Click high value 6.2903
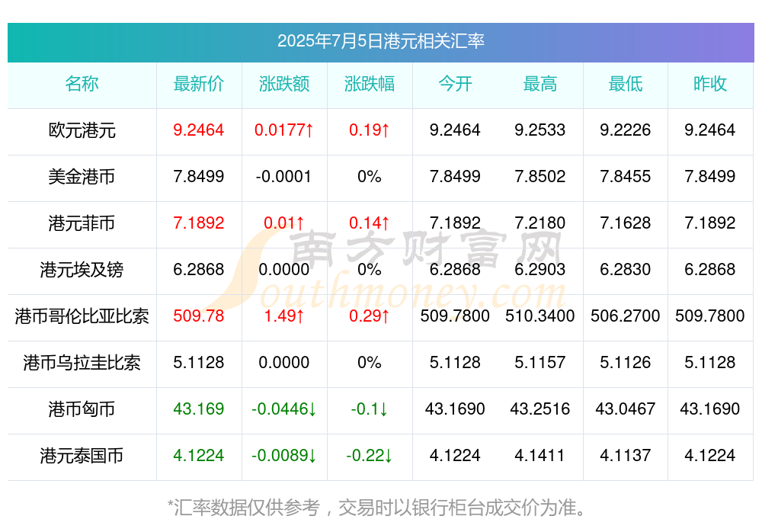The image size is (762, 532). coord(540,269)
